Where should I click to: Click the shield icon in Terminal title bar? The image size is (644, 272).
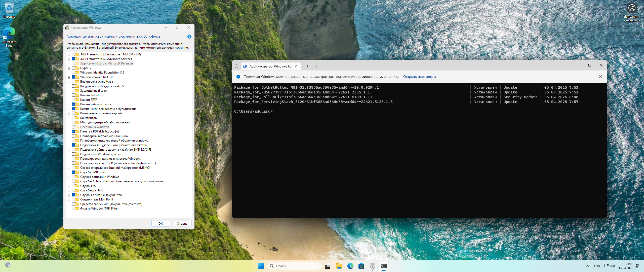[236, 66]
